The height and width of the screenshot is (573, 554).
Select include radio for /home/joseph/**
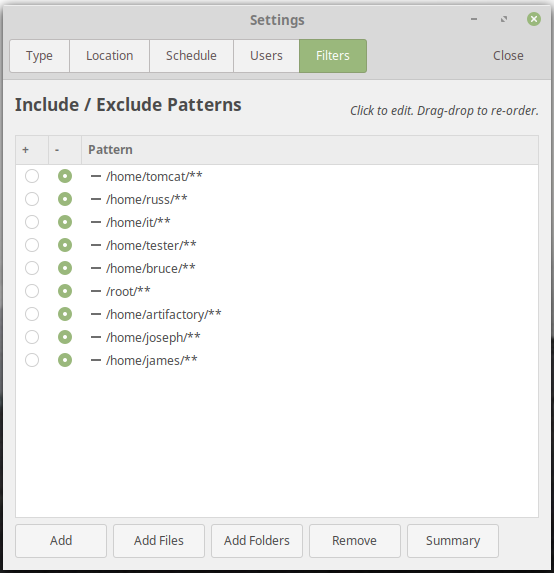(x=32, y=337)
